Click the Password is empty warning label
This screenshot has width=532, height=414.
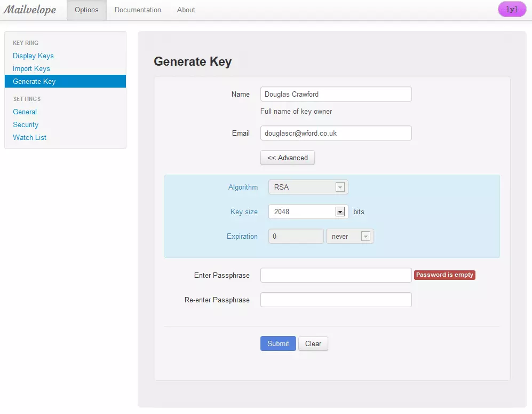tap(444, 275)
